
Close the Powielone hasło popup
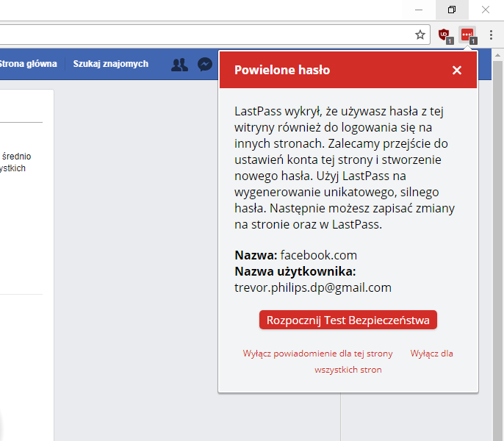coord(457,70)
